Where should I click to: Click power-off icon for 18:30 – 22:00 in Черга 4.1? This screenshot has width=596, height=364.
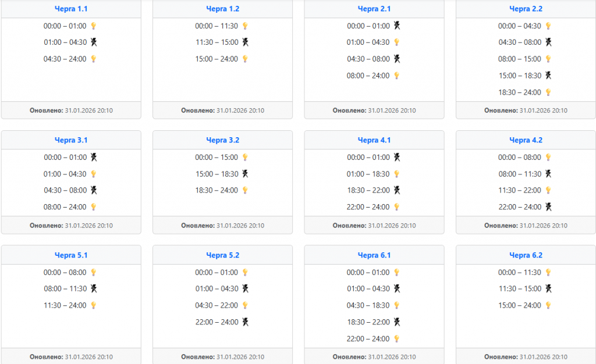[x=397, y=190]
